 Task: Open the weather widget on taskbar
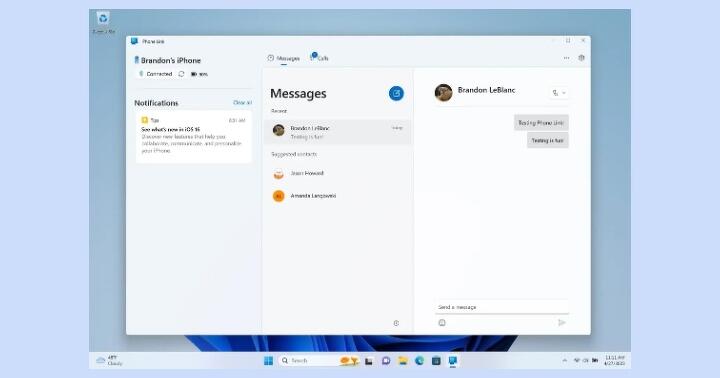[x=109, y=361]
